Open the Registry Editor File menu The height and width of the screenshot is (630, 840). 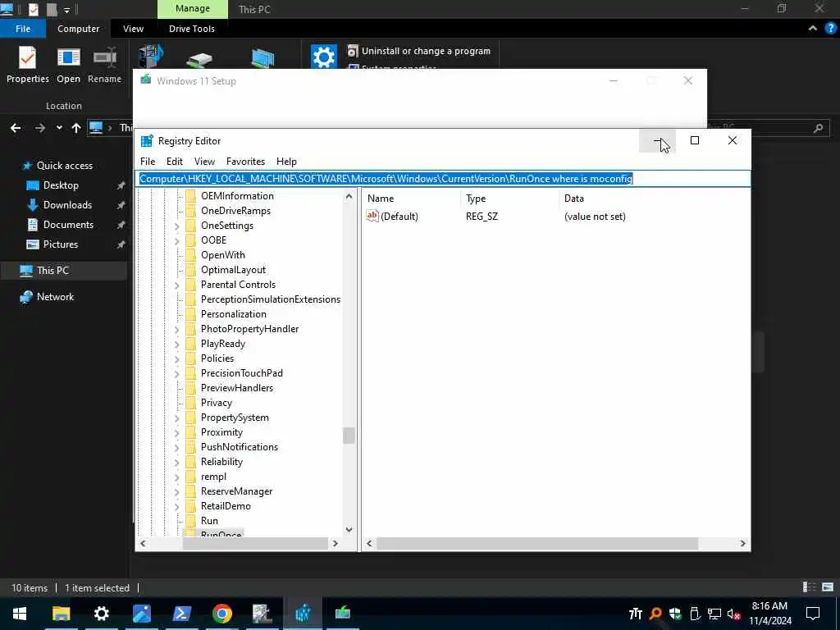click(x=148, y=162)
